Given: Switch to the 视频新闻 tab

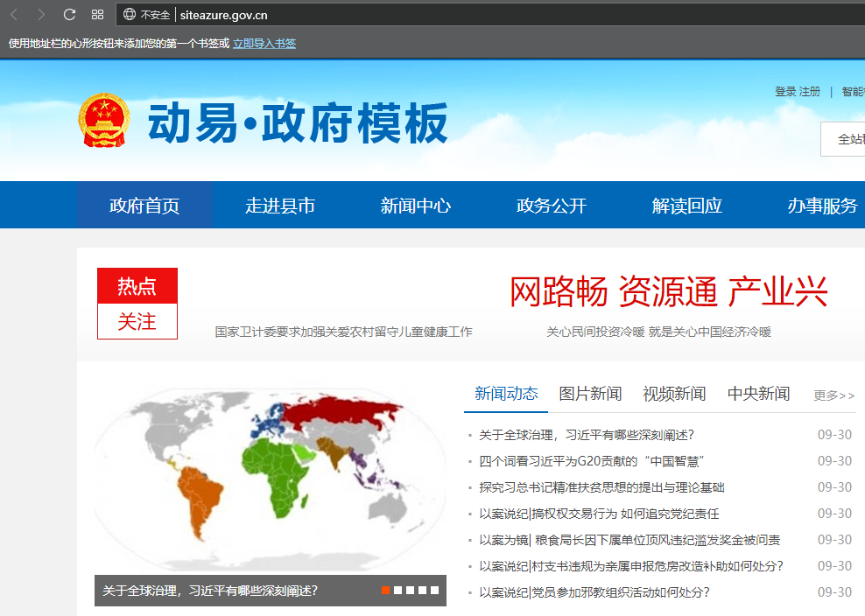Looking at the screenshot, I should click(x=674, y=394).
